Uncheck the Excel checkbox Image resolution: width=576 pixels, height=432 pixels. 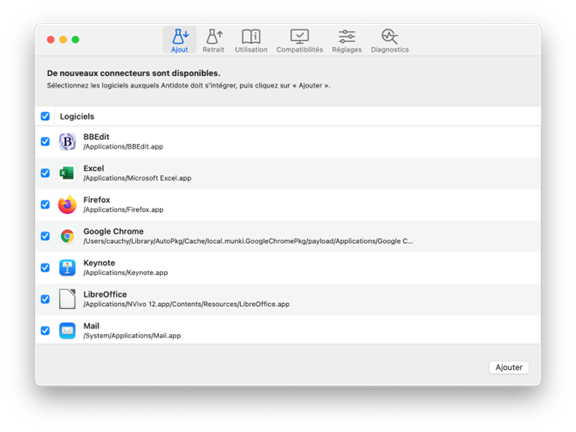[45, 173]
